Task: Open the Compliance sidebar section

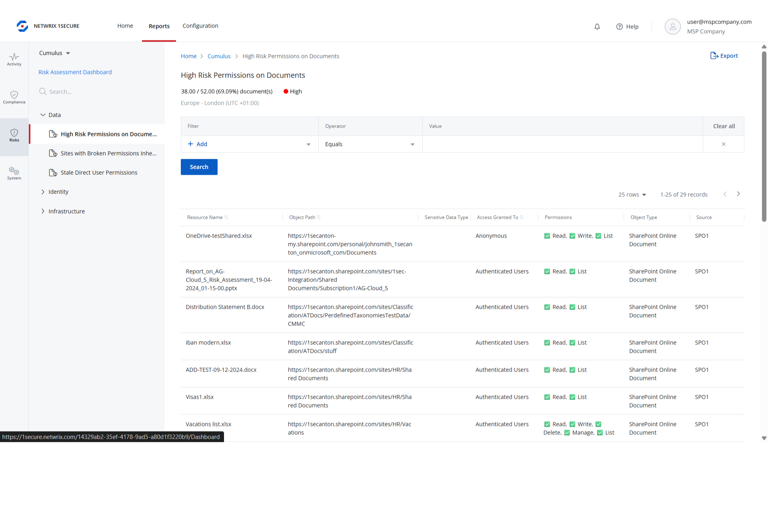Action: 14,97
